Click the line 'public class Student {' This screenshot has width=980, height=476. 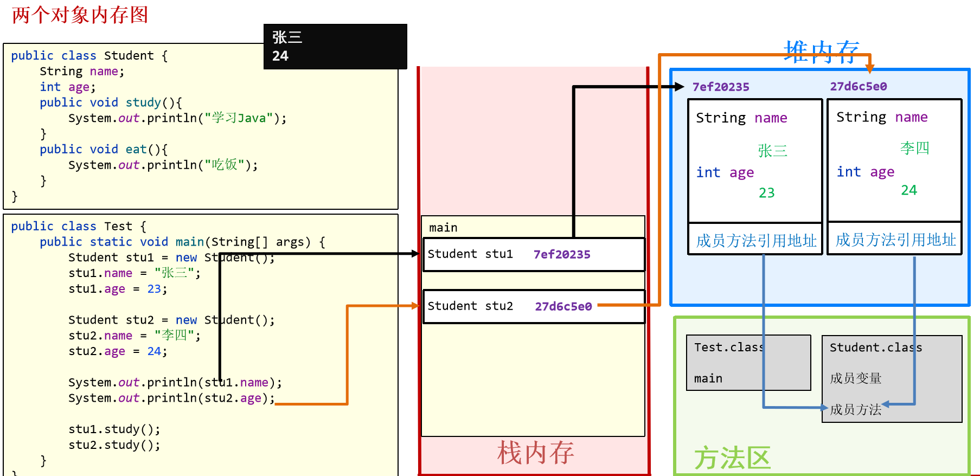point(89,55)
